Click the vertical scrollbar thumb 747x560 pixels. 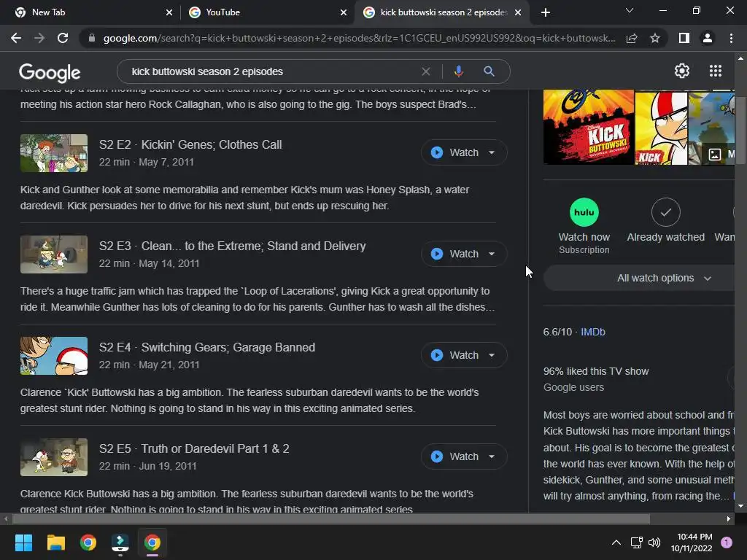740,131
